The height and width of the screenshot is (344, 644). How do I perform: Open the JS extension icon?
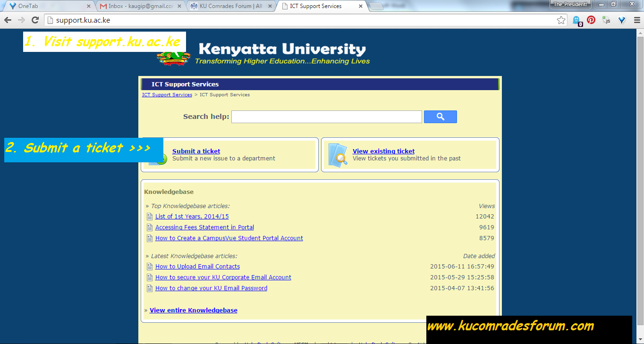point(606,20)
